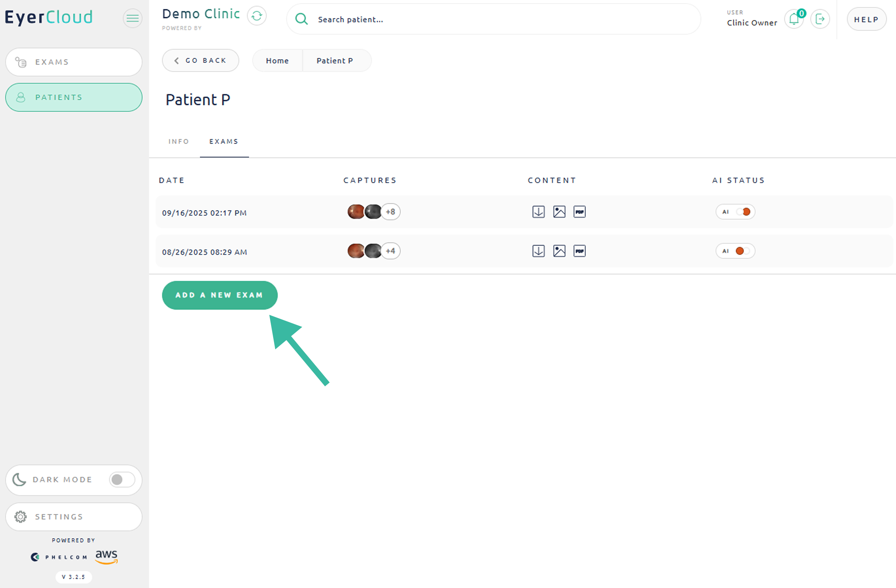Download the 08/26/2025 exam
The height and width of the screenshot is (588, 896).
click(x=538, y=251)
